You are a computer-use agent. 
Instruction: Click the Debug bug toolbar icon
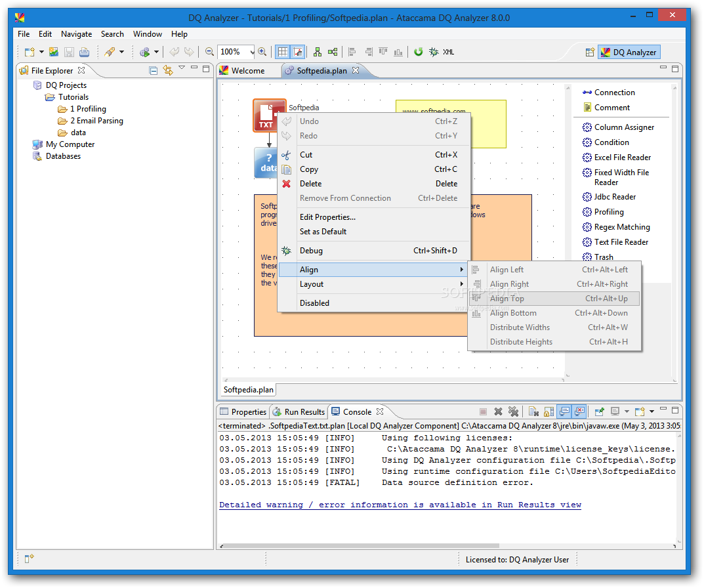434,52
